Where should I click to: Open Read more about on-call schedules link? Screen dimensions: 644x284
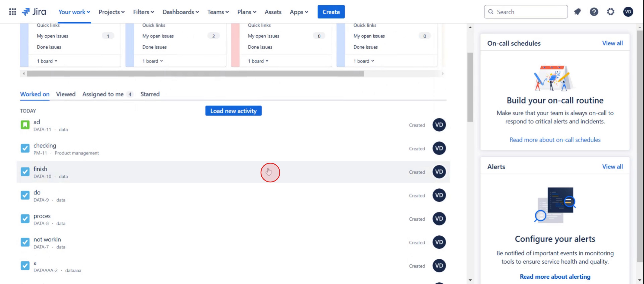pyautogui.click(x=555, y=140)
